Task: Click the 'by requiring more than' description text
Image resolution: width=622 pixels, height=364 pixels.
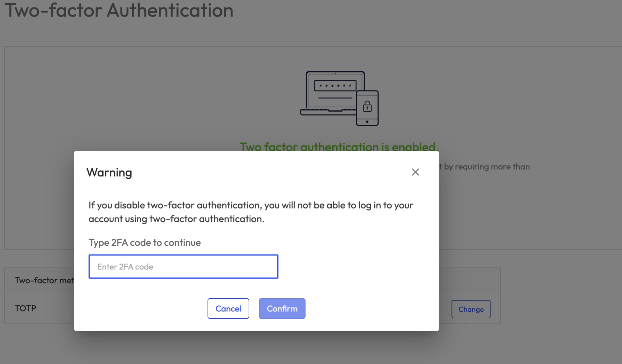Action: coord(487,167)
